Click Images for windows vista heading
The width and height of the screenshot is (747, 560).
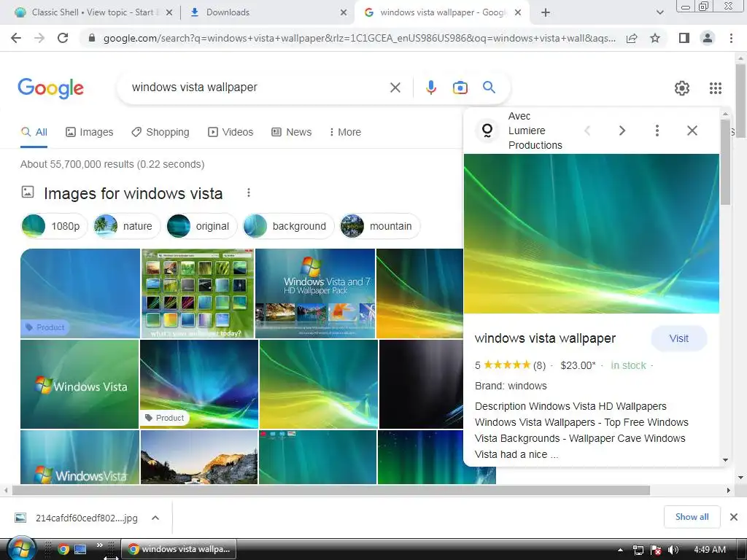[x=133, y=193]
